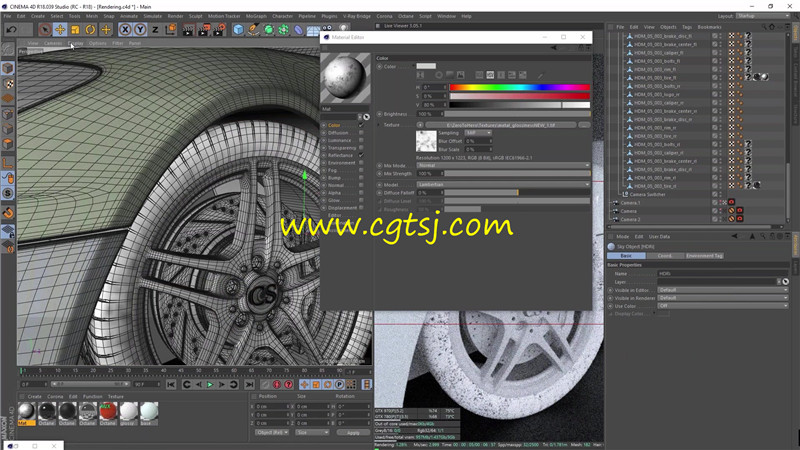Enable the Displacement channel checkbox
800x450 pixels.
coord(361,208)
